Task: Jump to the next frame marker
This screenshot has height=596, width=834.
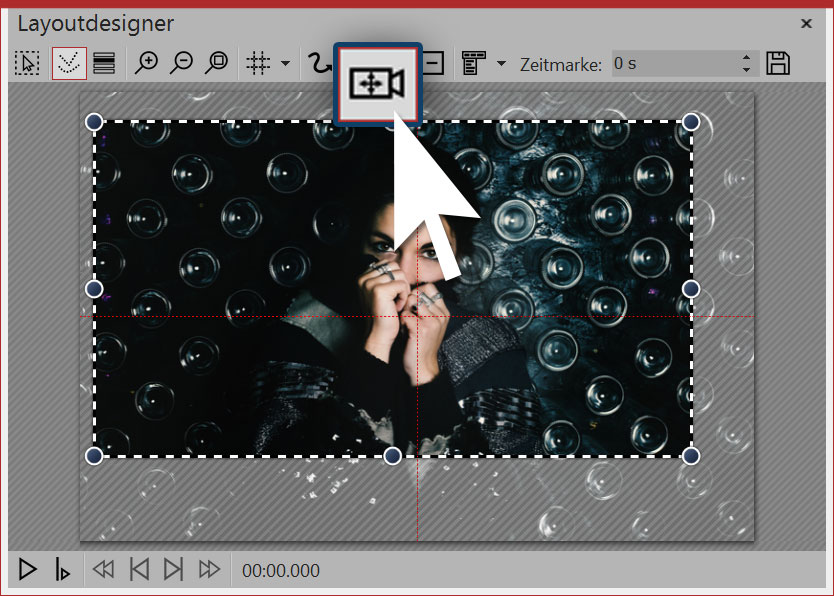Action: tap(173, 569)
